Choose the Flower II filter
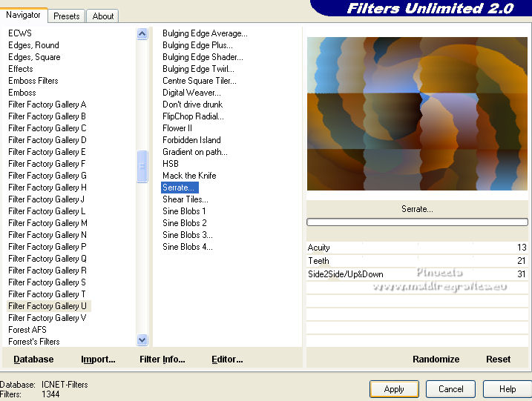 pyautogui.click(x=177, y=128)
